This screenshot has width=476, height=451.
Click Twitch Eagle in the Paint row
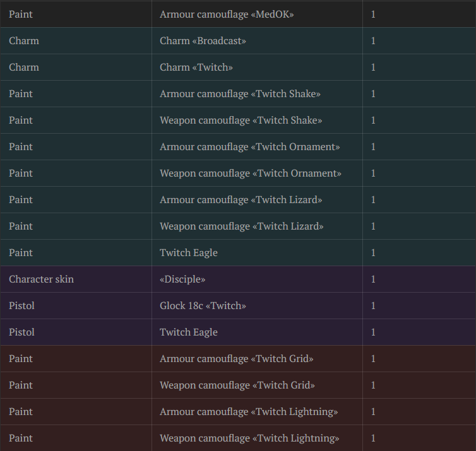tap(189, 253)
